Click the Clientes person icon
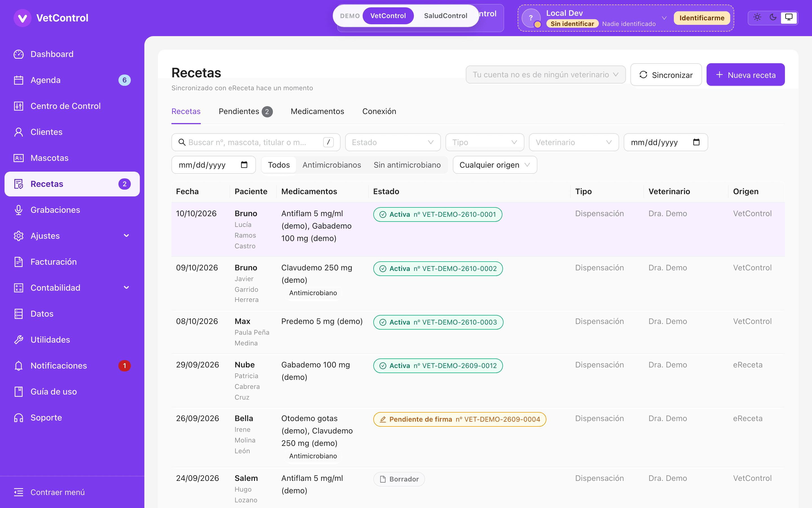 pos(18,132)
